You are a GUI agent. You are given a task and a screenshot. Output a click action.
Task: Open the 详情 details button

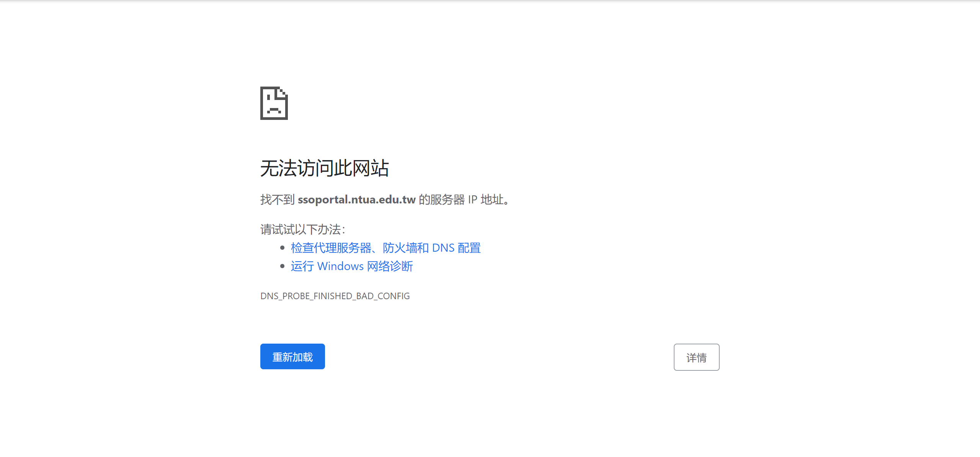(x=696, y=357)
